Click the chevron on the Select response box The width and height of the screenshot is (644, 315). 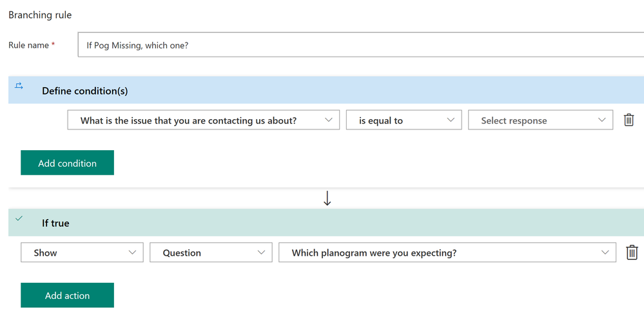[602, 120]
